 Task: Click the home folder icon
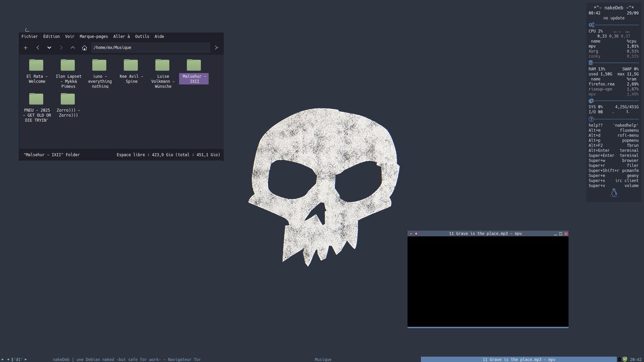85,48
